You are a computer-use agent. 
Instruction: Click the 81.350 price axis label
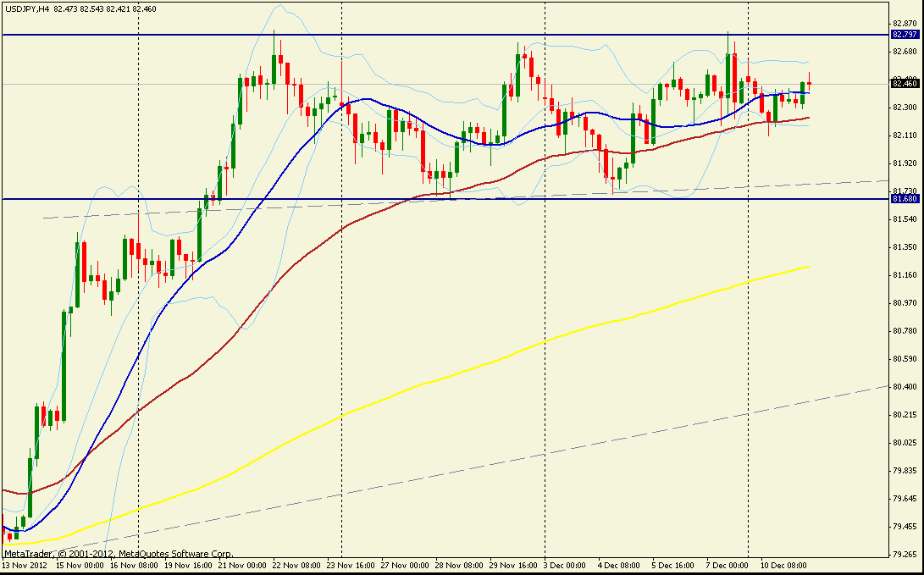(905, 246)
